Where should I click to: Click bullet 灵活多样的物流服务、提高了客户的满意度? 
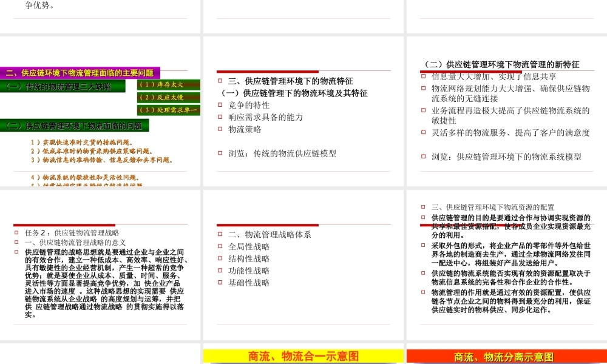click(510, 133)
